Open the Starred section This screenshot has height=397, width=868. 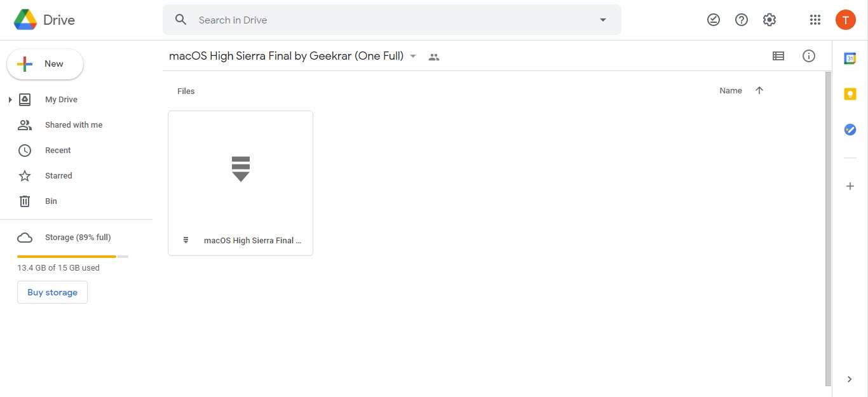pos(58,176)
